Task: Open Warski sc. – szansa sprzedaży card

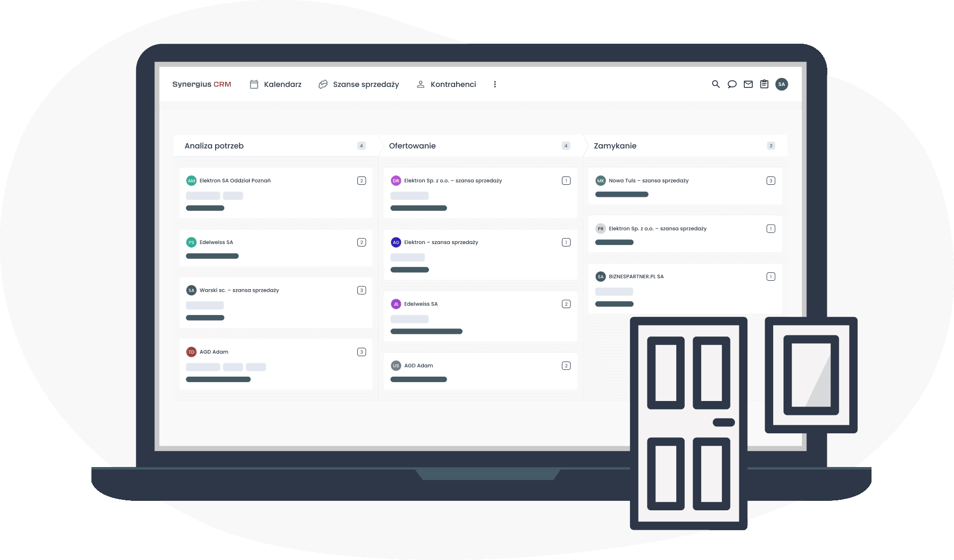Action: point(276,303)
